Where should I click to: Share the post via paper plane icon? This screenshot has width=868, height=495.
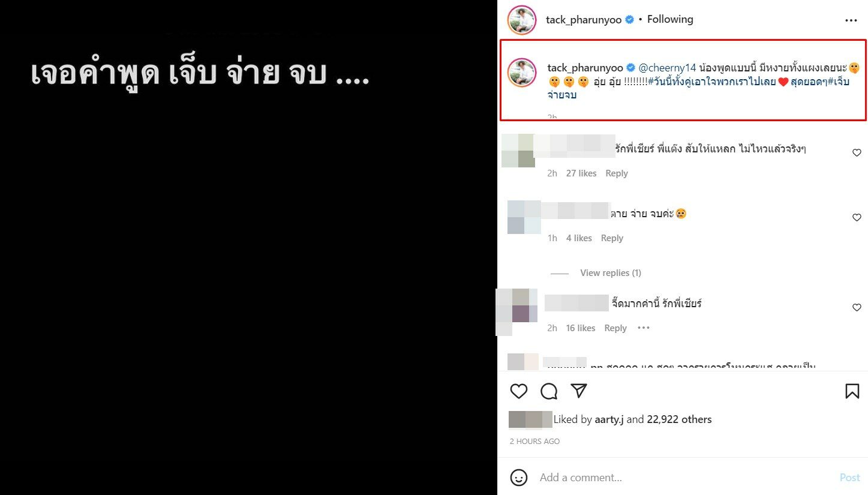click(x=578, y=391)
